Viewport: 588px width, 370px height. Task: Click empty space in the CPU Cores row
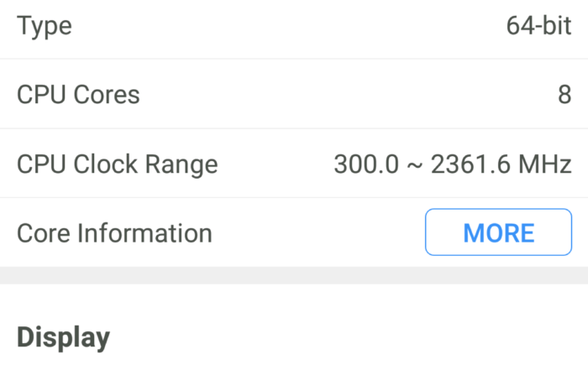[336, 95]
